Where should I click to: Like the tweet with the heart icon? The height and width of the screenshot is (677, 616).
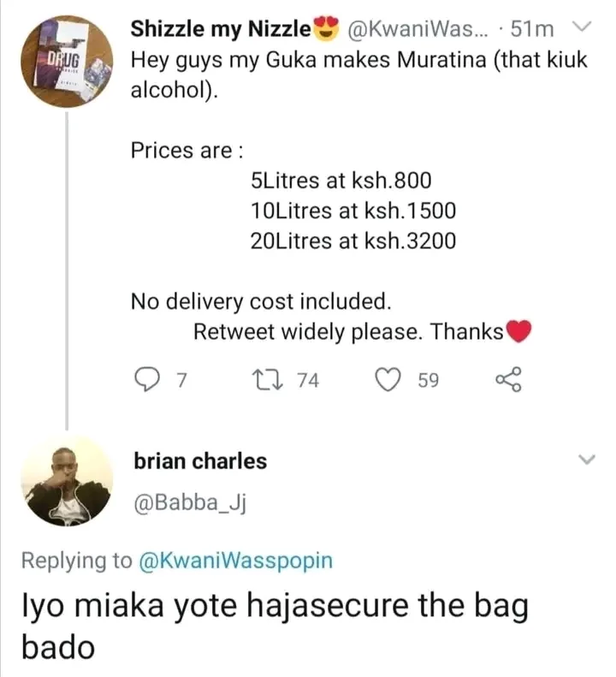(388, 380)
